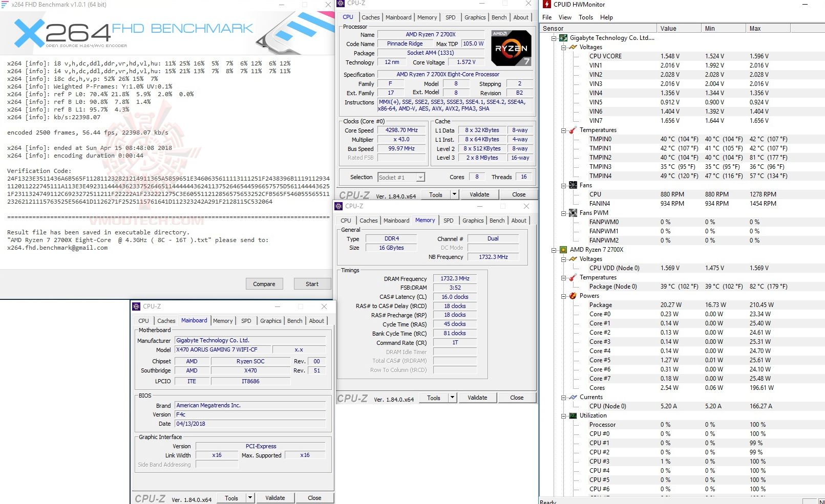Open the SPD tab in CPU-Z Memory window

click(x=449, y=221)
